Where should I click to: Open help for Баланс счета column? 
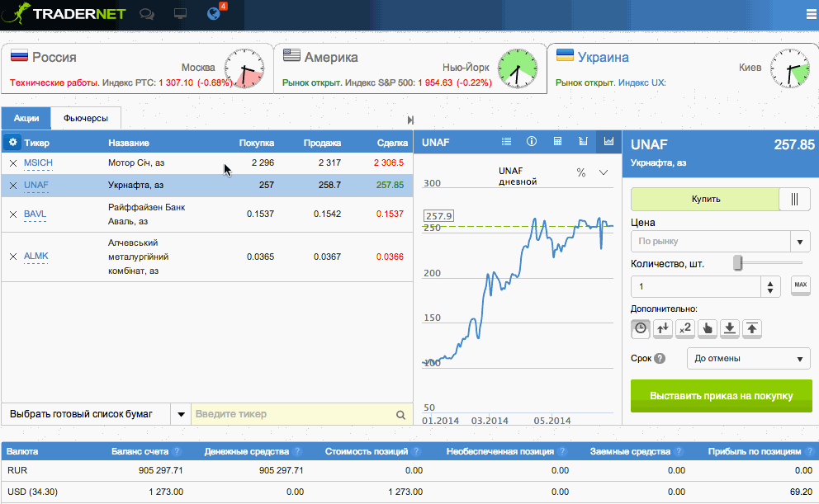click(177, 451)
